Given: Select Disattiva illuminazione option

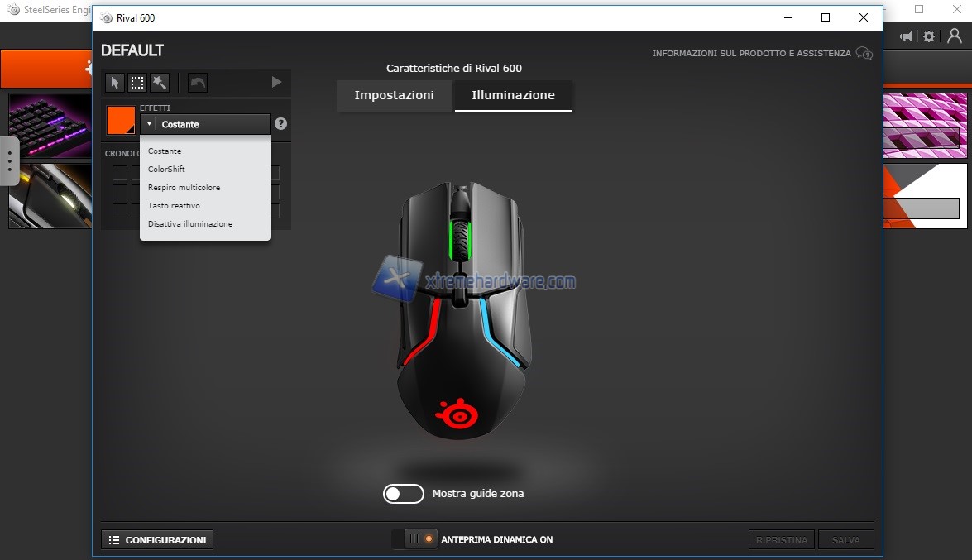Looking at the screenshot, I should [x=190, y=224].
